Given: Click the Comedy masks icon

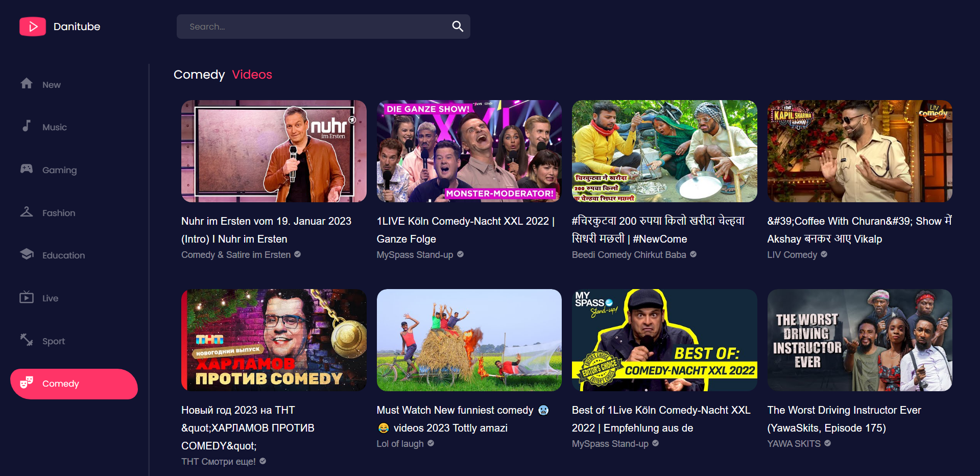Looking at the screenshot, I should click(27, 383).
